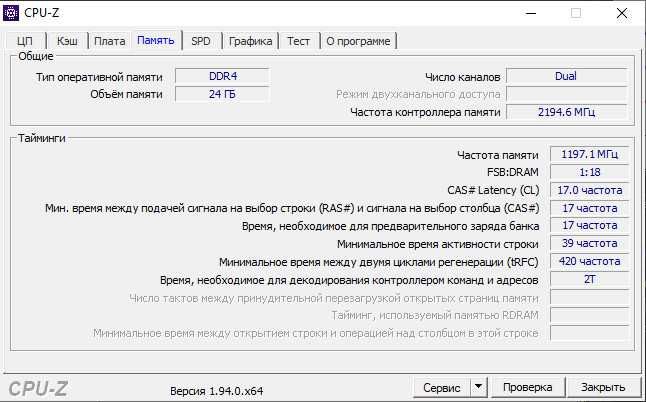Viewport: 646px width, 402px height.
Task: Click the Частота памяти label
Action: point(498,155)
